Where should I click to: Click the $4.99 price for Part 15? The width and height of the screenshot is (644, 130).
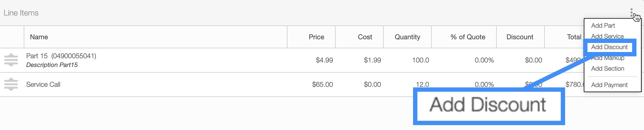pos(324,60)
